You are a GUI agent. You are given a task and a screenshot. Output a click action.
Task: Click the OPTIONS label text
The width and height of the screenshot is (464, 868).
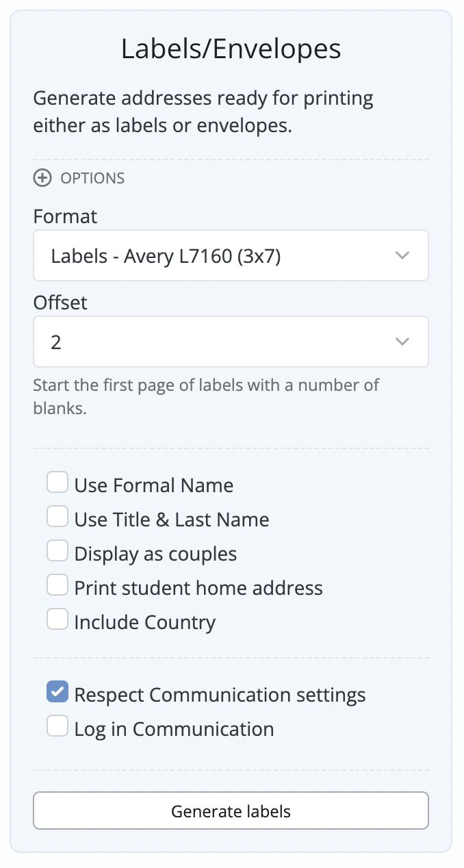pos(91,178)
